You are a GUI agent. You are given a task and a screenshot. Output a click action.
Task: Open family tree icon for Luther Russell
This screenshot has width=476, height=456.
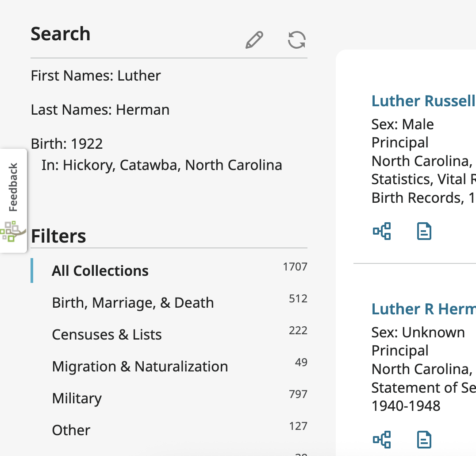[x=382, y=231]
